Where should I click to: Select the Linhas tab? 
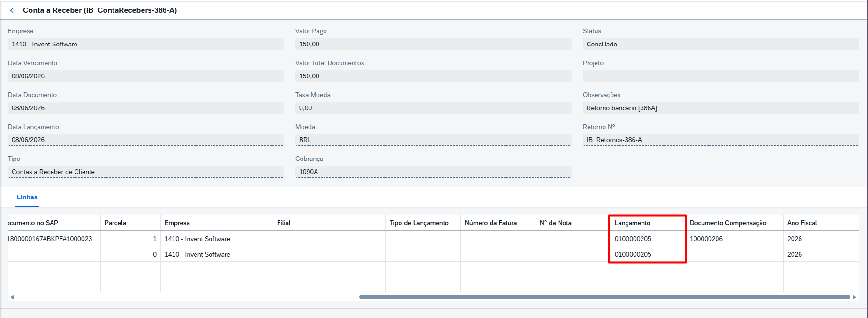click(x=27, y=197)
